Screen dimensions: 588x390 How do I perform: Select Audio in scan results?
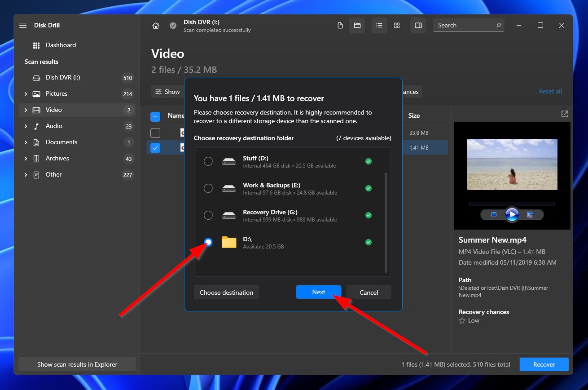click(77, 126)
